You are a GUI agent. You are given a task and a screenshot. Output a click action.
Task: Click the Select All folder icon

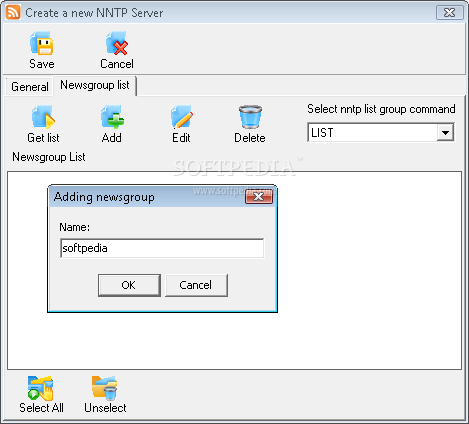click(41, 388)
